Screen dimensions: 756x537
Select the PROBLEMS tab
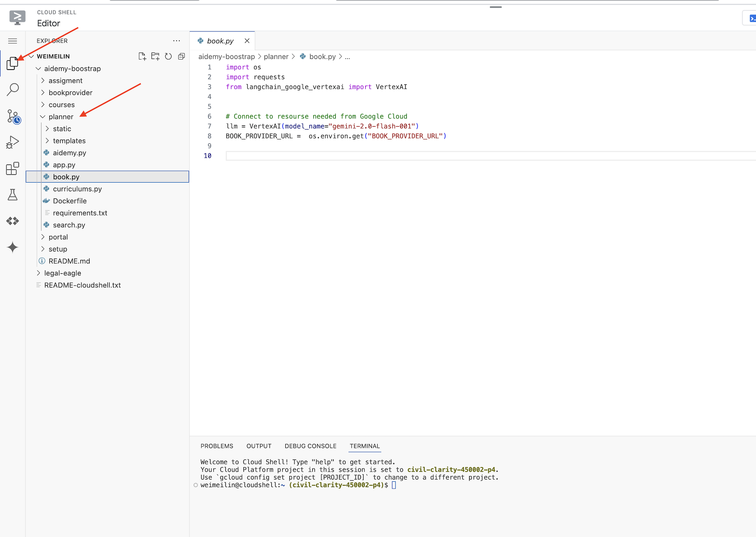tap(217, 446)
